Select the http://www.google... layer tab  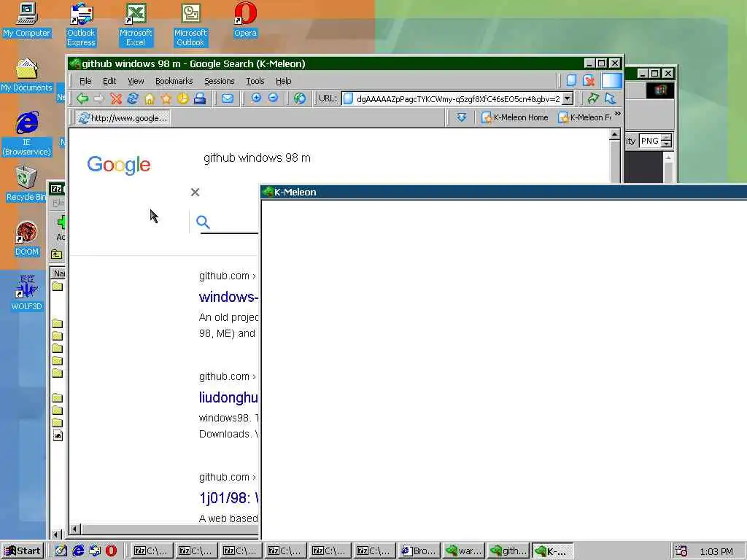click(123, 117)
